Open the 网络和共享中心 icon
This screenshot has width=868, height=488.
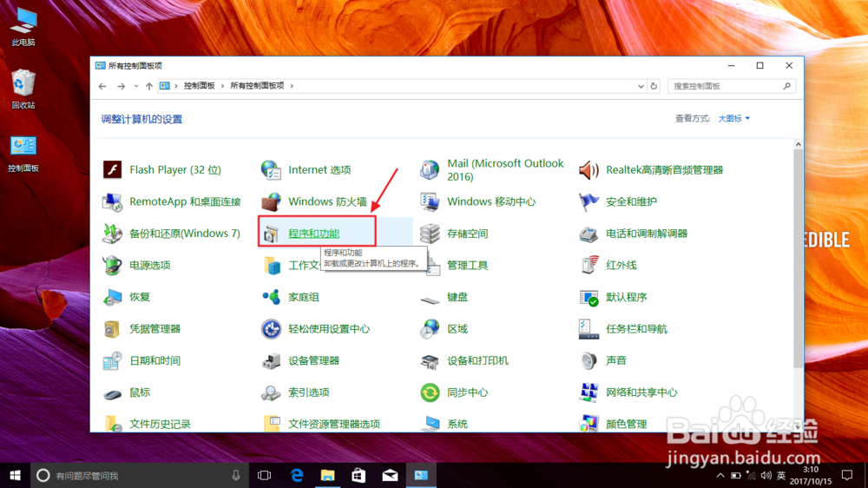[x=589, y=392]
